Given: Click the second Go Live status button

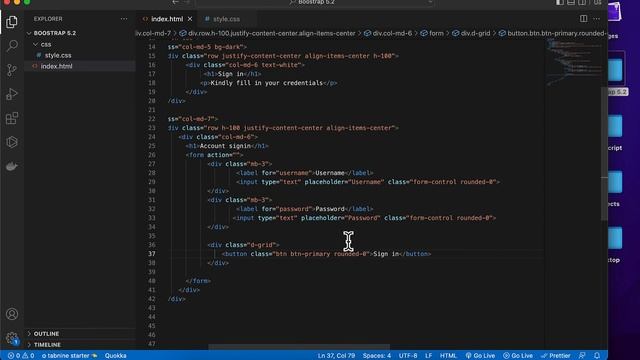Looking at the screenshot, I should coord(518,356).
